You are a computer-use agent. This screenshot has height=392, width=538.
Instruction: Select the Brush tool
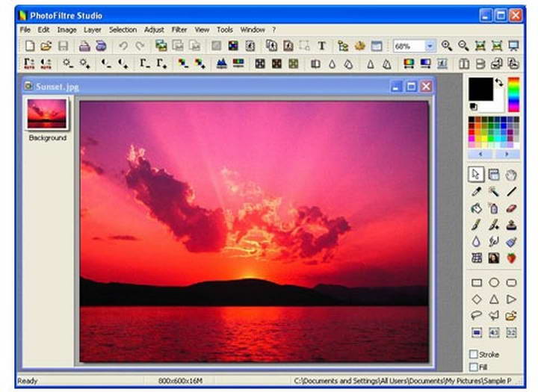pos(477,225)
